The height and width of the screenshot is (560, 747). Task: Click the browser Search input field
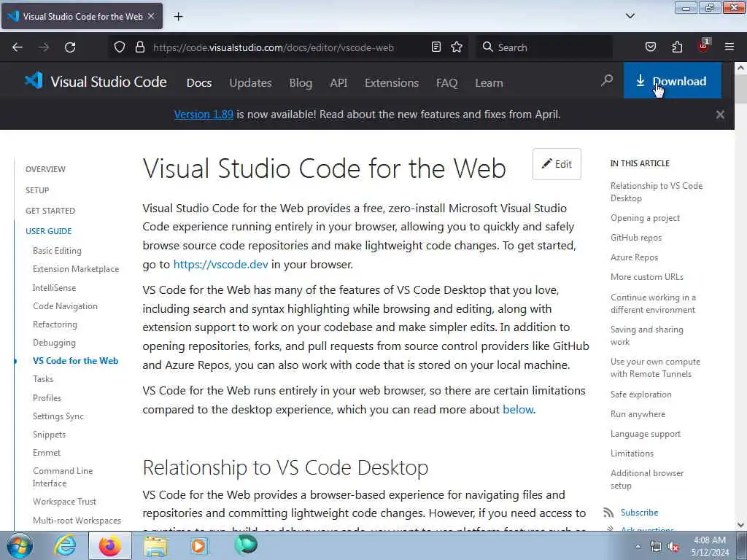[544, 47]
